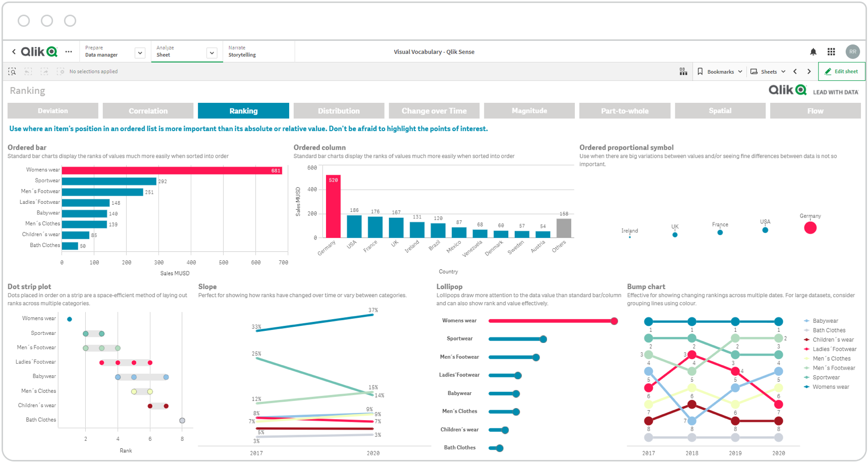Open notifications bell

pos(813,52)
